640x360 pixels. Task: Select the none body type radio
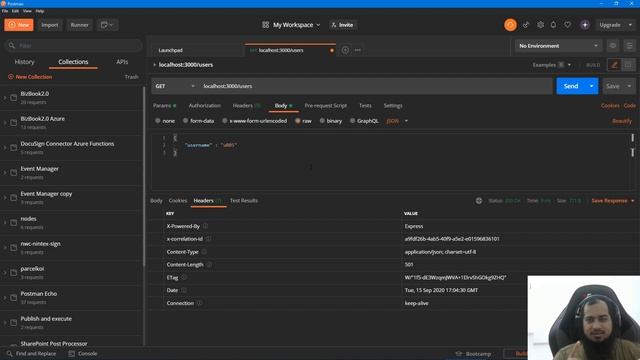point(158,121)
